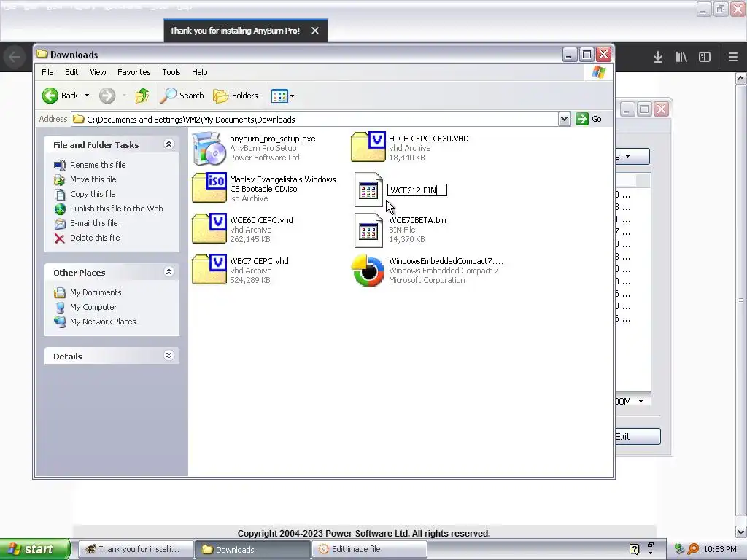The height and width of the screenshot is (560, 747).
Task: Click the 10:53 PM taskbar clock
Action: (x=720, y=549)
